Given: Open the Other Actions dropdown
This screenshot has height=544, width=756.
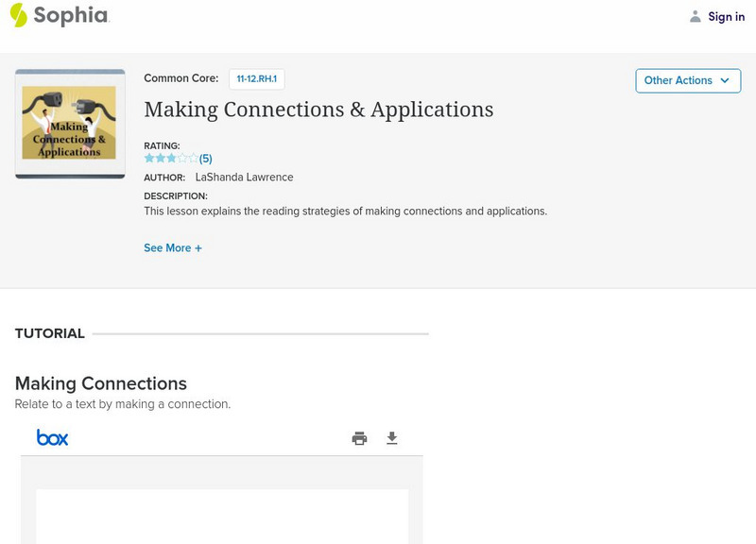Looking at the screenshot, I should [688, 80].
